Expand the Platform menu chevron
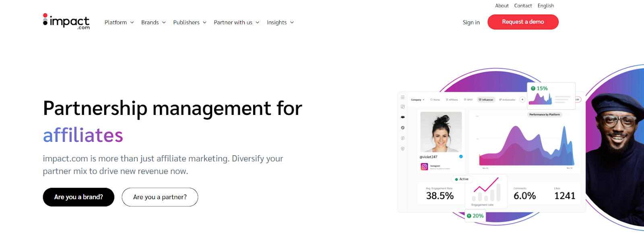 click(x=132, y=23)
